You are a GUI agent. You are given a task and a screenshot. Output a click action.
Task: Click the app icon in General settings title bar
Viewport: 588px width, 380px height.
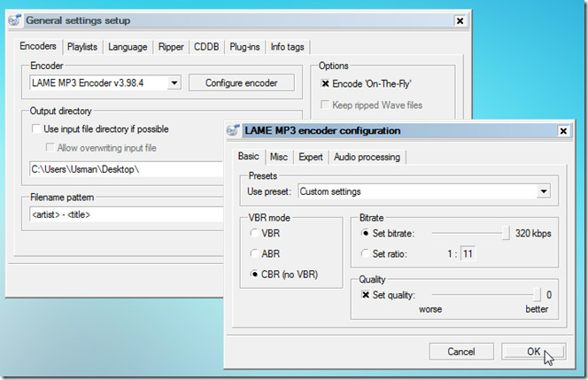14,19
